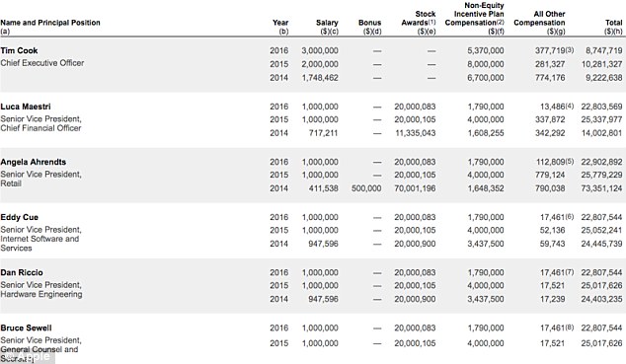
Task: Select other compensation value 52,136
Action: (x=553, y=231)
